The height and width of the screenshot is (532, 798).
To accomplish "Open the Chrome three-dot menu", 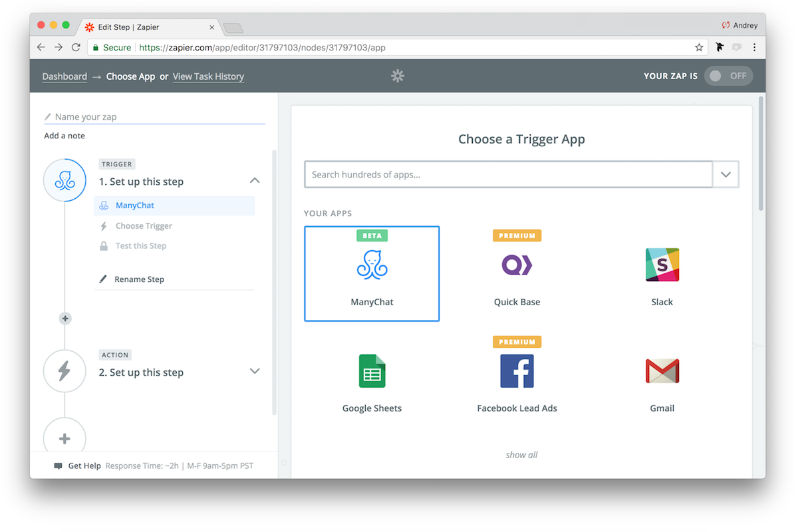I will 754,47.
